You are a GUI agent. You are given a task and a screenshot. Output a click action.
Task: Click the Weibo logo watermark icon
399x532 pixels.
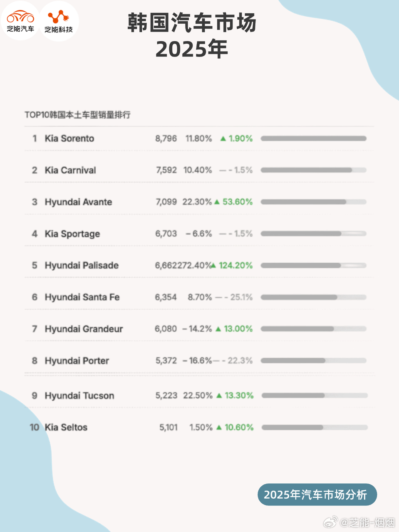point(331,522)
